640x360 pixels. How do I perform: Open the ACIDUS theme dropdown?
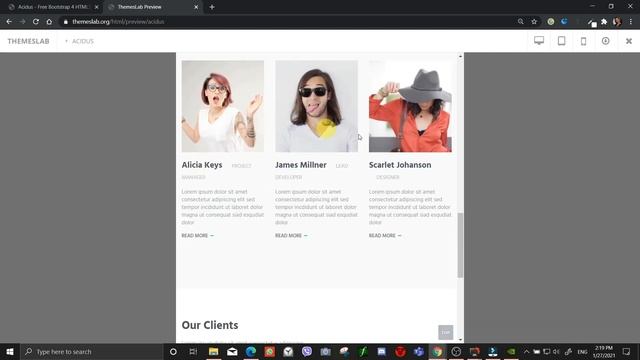pyautogui.click(x=80, y=41)
